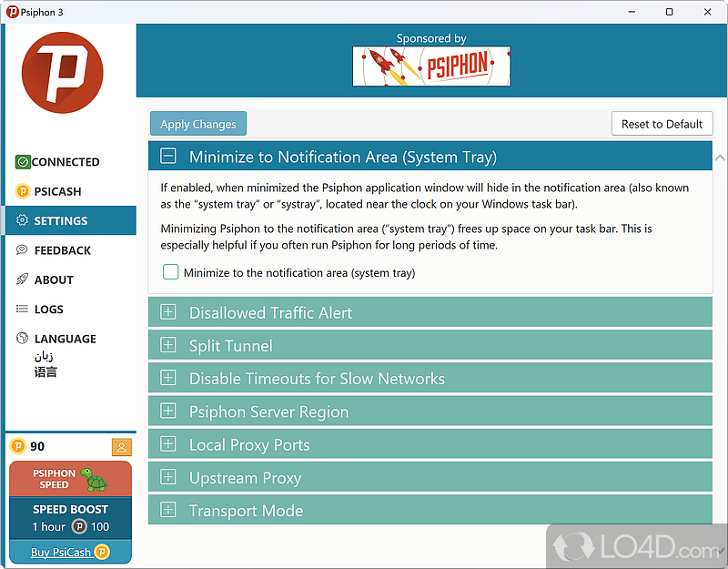Click the PSIPHON SPEED banner

pyautogui.click(x=71, y=479)
